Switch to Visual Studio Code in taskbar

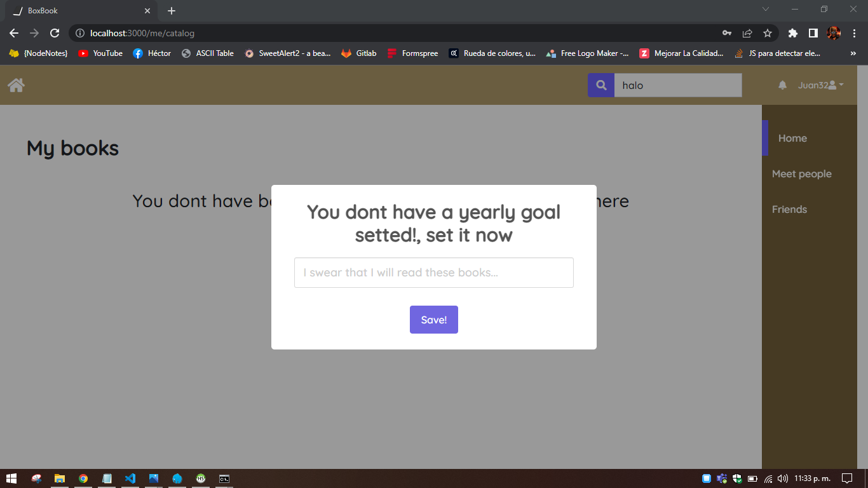[x=130, y=478]
